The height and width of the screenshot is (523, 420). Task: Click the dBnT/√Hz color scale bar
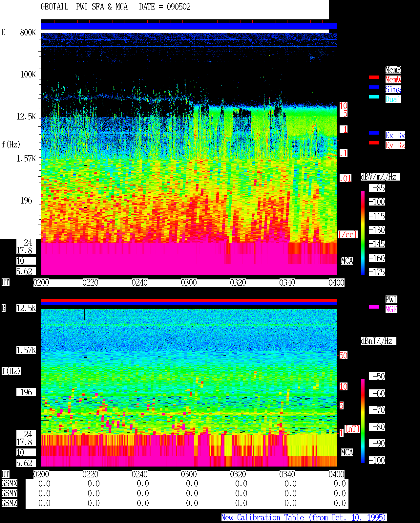point(363,421)
